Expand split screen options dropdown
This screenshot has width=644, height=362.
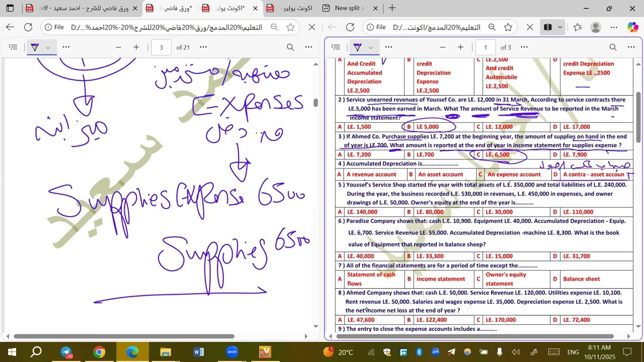coord(560,27)
